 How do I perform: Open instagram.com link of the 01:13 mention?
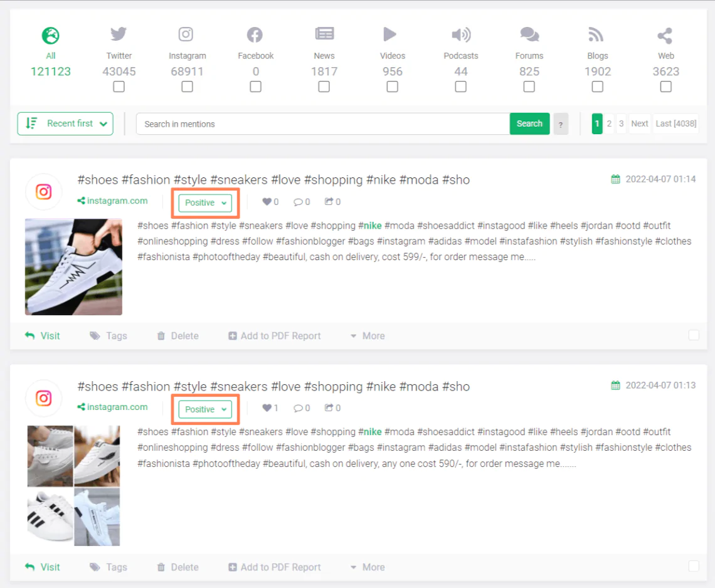[x=113, y=407]
